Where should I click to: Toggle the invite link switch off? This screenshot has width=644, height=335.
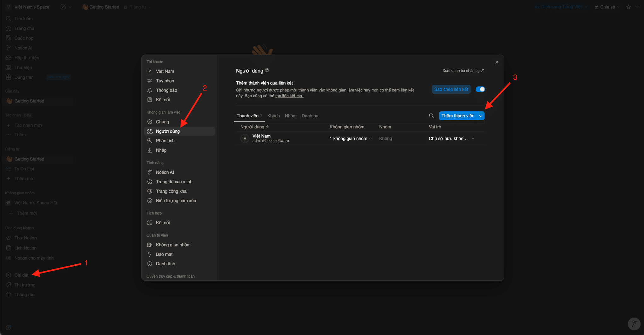coord(480,89)
